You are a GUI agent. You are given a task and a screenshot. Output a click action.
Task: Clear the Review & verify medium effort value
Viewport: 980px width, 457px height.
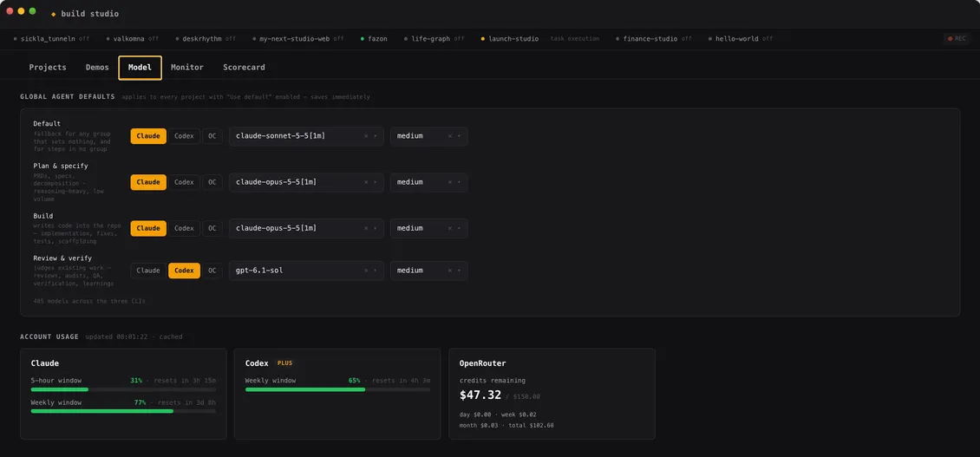(450, 271)
